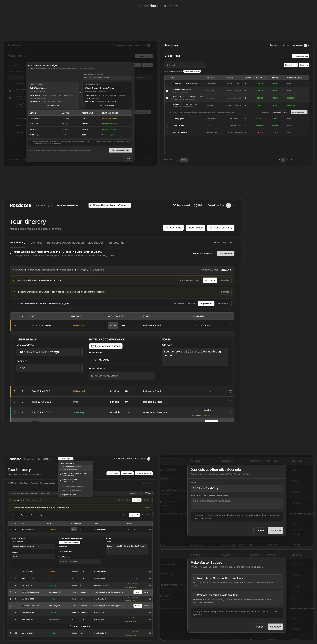This screenshot has width=317, height=644.
Task: Click the Make Alternative Master button
Action: (120, 150)
